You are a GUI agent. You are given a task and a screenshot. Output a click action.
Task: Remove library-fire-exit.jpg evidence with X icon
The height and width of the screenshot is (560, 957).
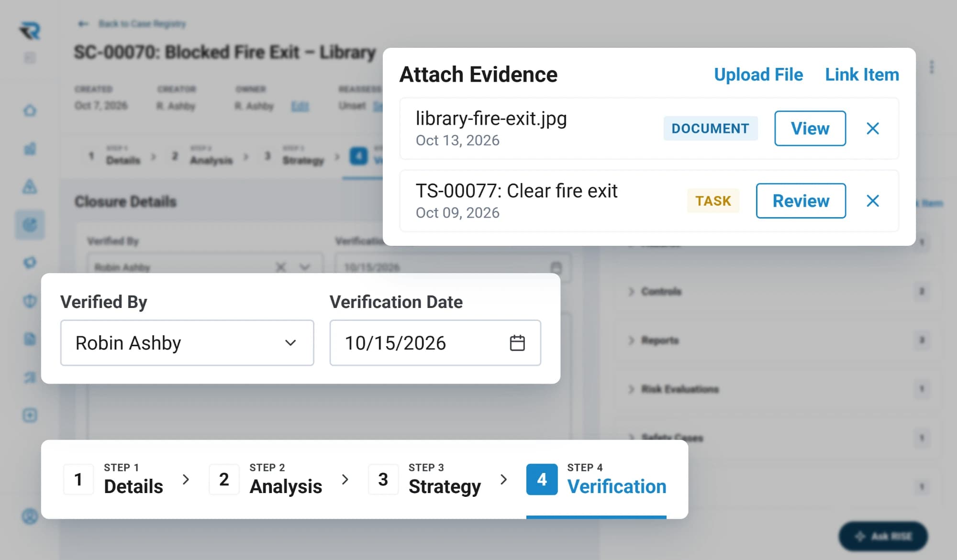click(873, 128)
